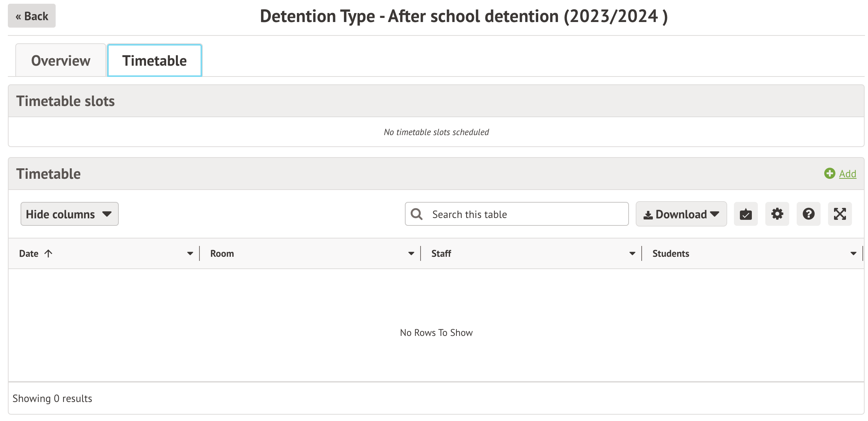Click the bulk action checkmark icon
Image resolution: width=868 pixels, height=421 pixels.
[x=745, y=214]
